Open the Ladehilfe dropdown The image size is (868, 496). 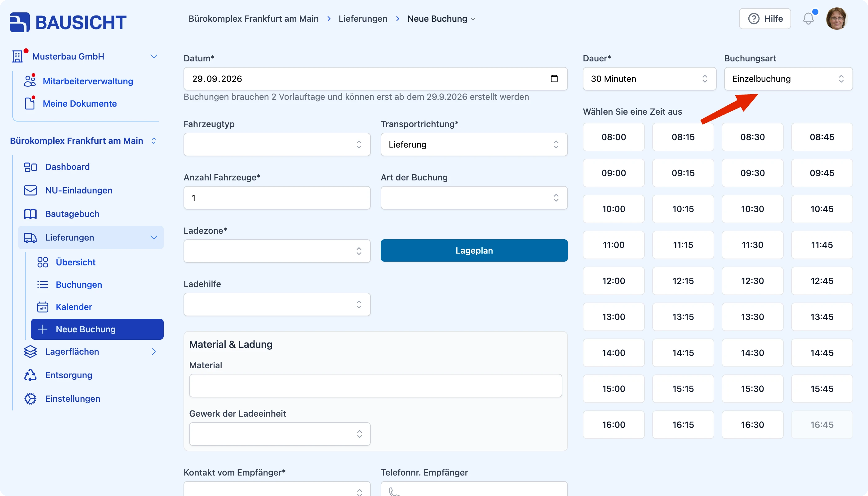pos(277,304)
